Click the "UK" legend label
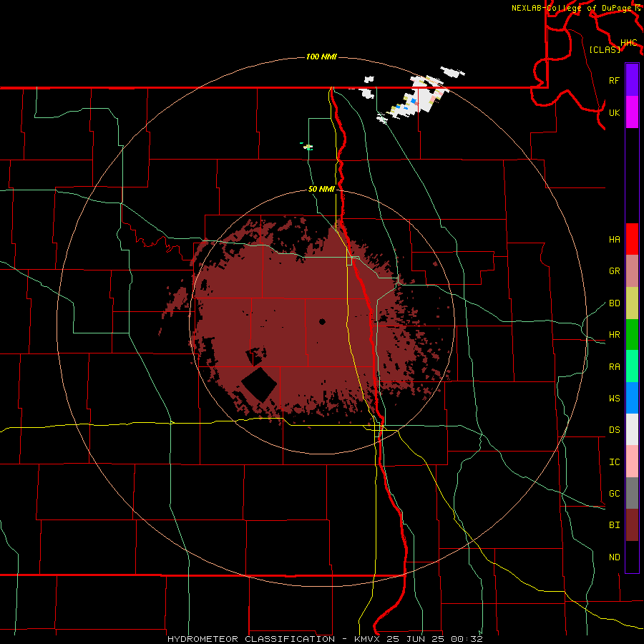 click(614, 112)
